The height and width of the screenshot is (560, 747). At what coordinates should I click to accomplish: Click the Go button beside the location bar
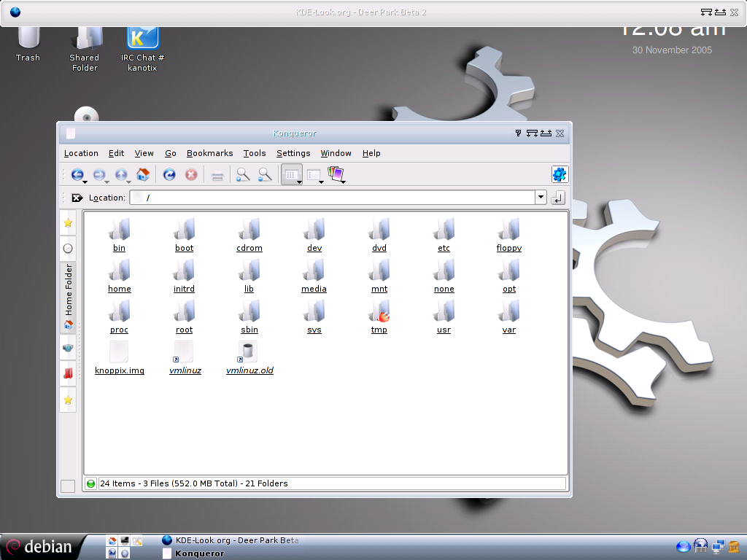[x=558, y=198]
